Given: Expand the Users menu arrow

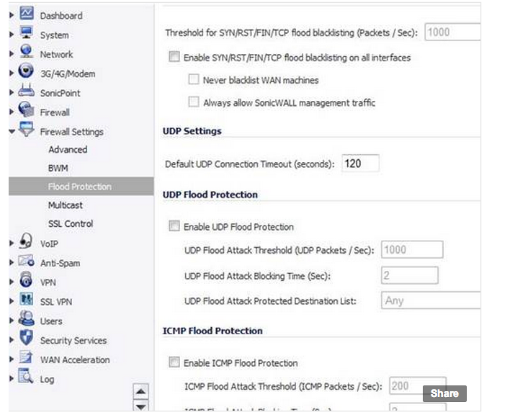Looking at the screenshot, I should (12, 321).
